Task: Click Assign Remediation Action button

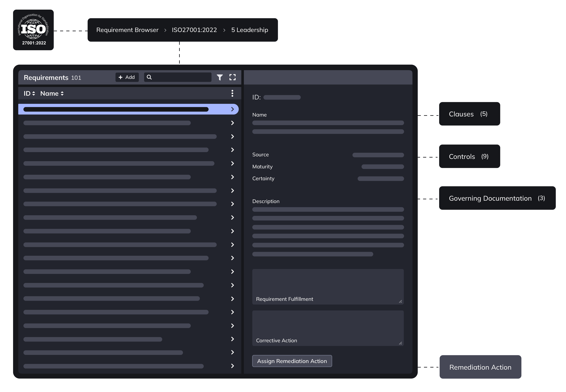Action: (x=292, y=361)
